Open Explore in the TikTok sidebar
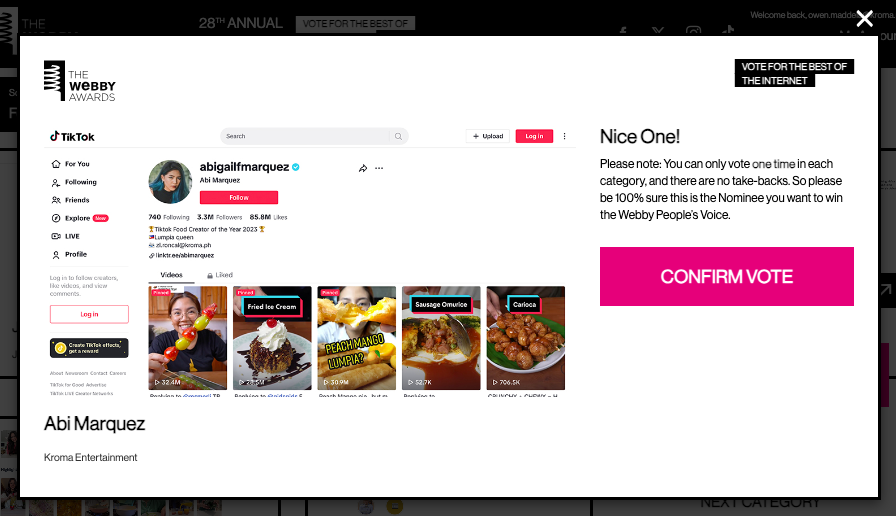The image size is (896, 516). 79,218
